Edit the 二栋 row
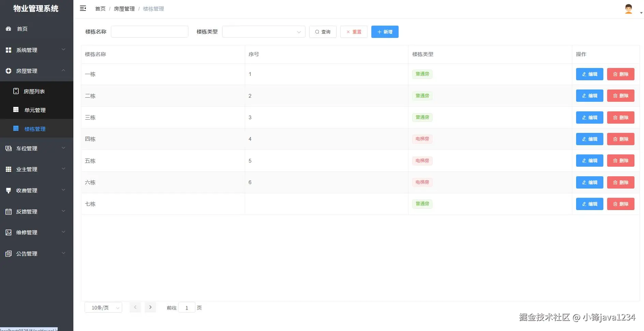 [589, 96]
